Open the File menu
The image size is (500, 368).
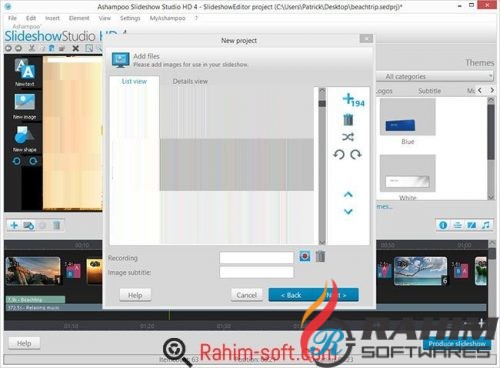pos(12,18)
